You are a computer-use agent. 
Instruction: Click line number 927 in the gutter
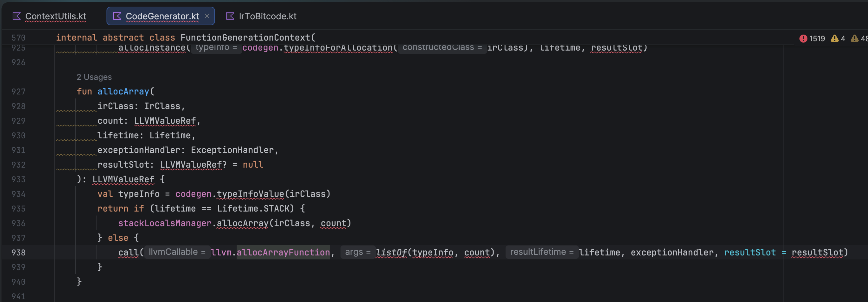(19, 91)
